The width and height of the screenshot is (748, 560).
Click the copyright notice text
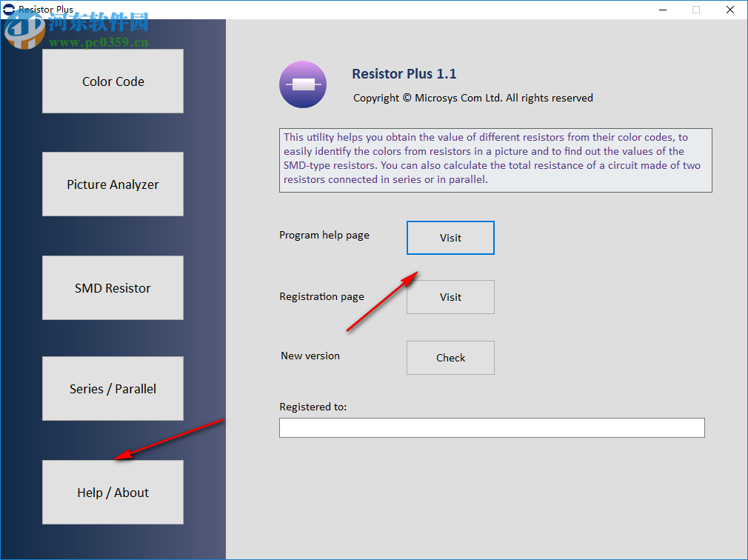[x=472, y=98]
